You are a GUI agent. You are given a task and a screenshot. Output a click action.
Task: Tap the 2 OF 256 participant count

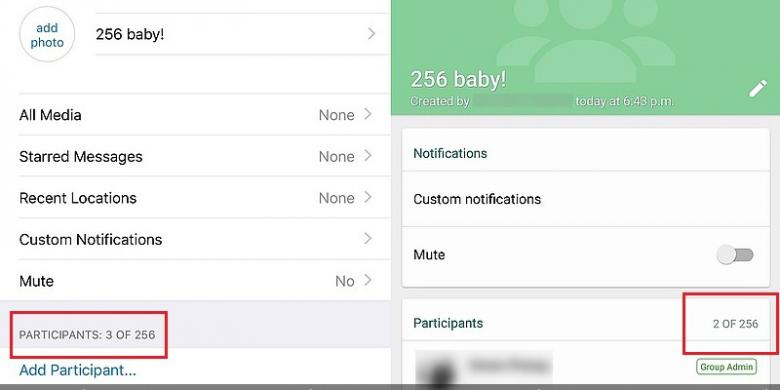(735, 324)
